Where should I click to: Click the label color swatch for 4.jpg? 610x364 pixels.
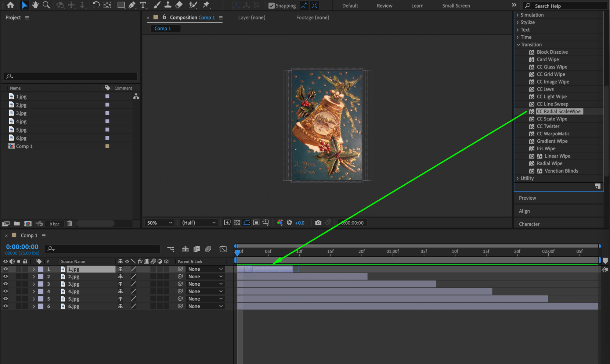pos(107,121)
